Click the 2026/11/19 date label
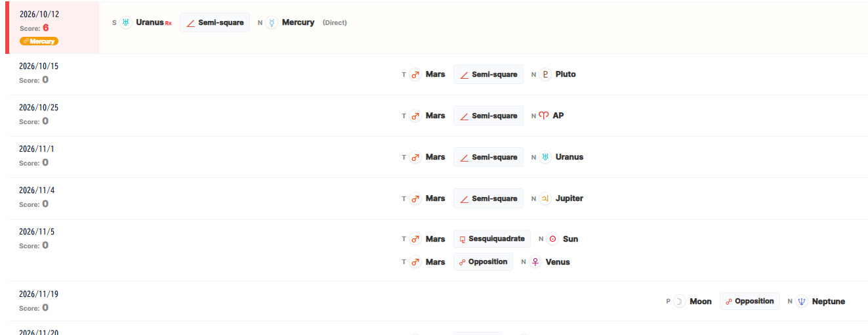 pos(39,294)
